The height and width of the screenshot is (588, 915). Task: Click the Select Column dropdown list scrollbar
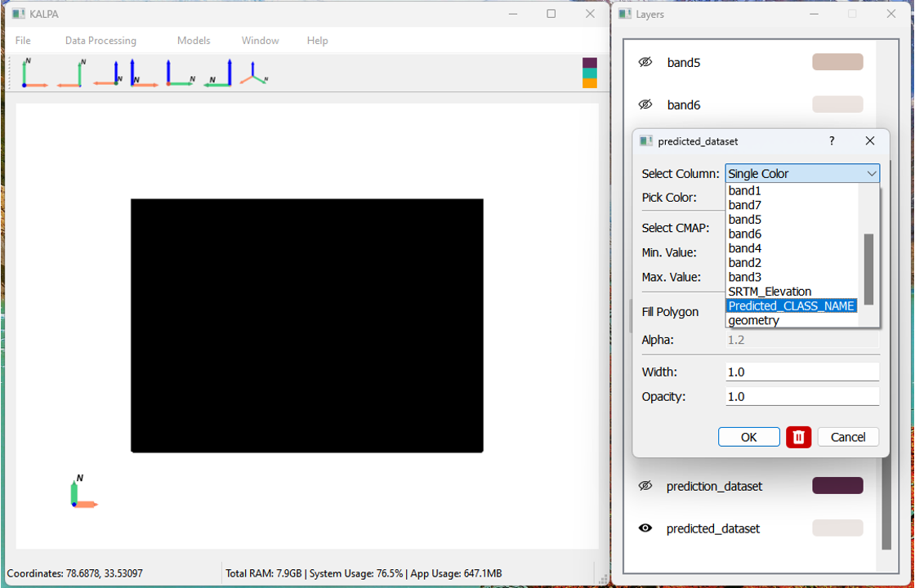click(x=868, y=269)
